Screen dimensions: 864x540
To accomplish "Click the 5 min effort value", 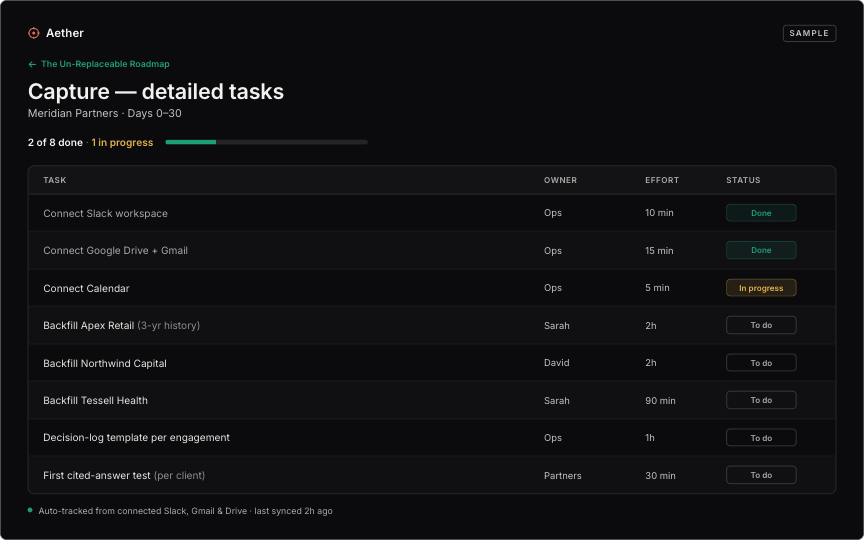I will pos(657,288).
